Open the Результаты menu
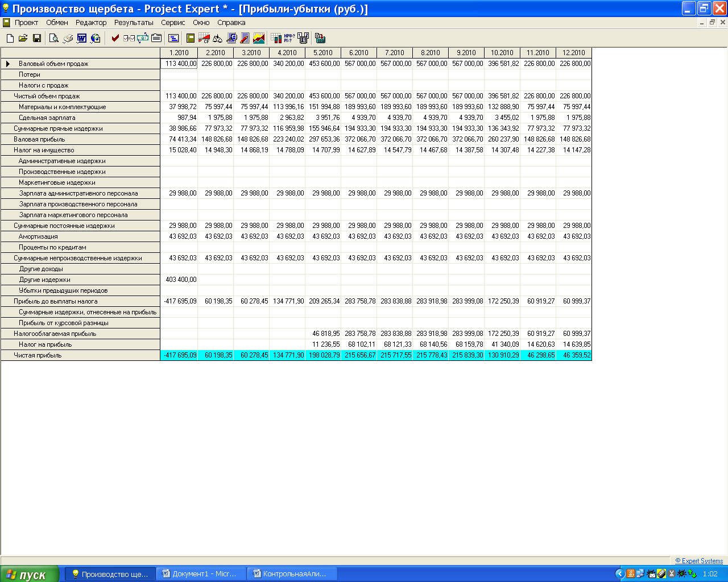 coord(134,23)
